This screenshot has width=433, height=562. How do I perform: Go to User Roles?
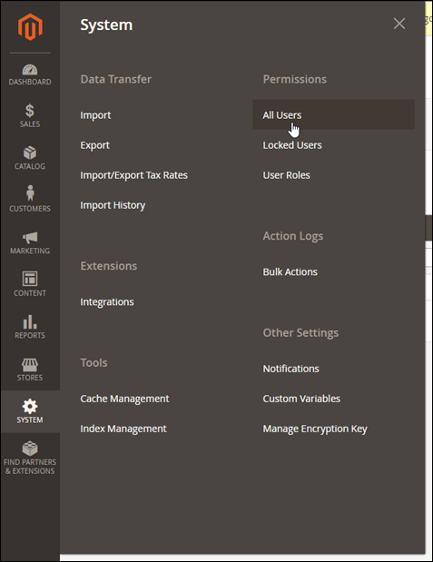pos(286,175)
